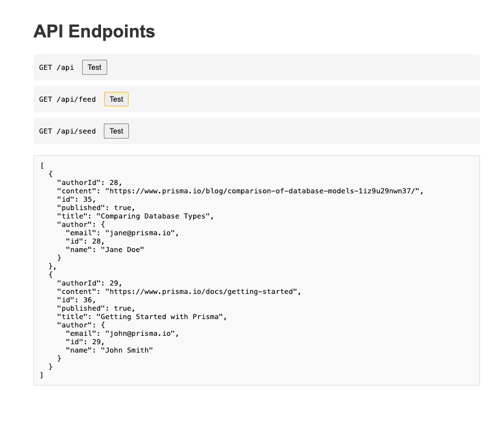Image resolution: width=504 pixels, height=423 pixels.
Task: Click the opening bracket of the JSON array
Action: (x=42, y=166)
